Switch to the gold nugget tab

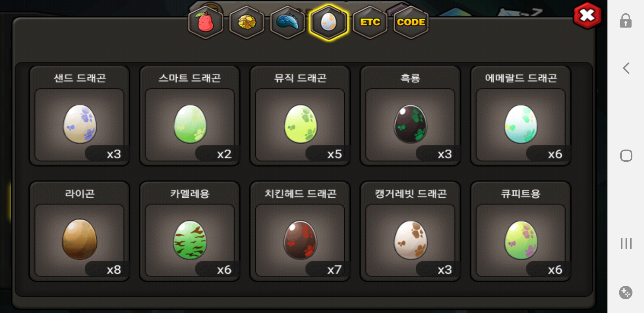click(247, 22)
